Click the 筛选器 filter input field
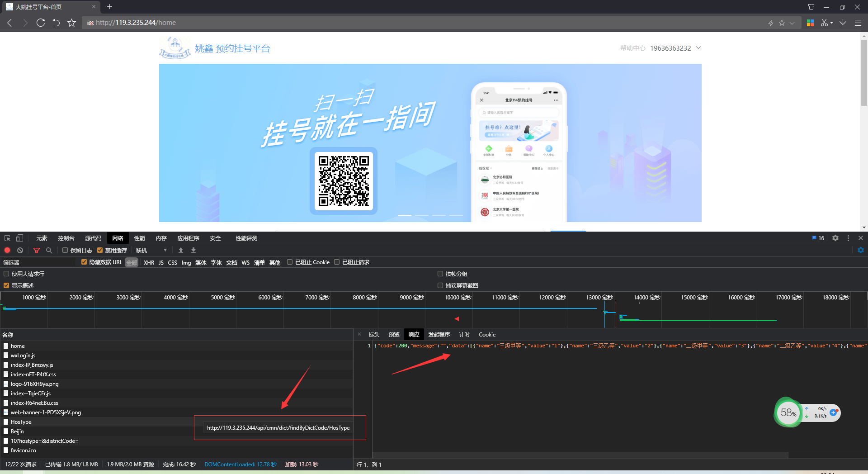This screenshot has height=474, width=868. pyautogui.click(x=39, y=262)
